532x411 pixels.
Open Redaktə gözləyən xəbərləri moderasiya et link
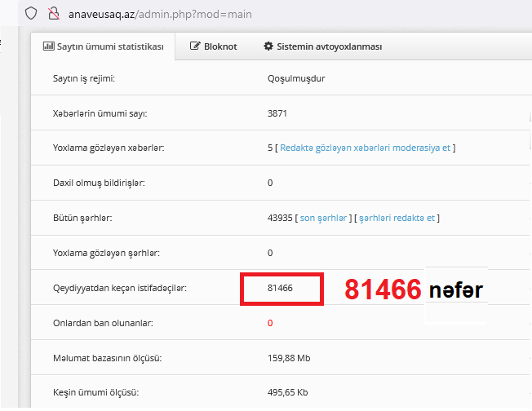(x=365, y=148)
